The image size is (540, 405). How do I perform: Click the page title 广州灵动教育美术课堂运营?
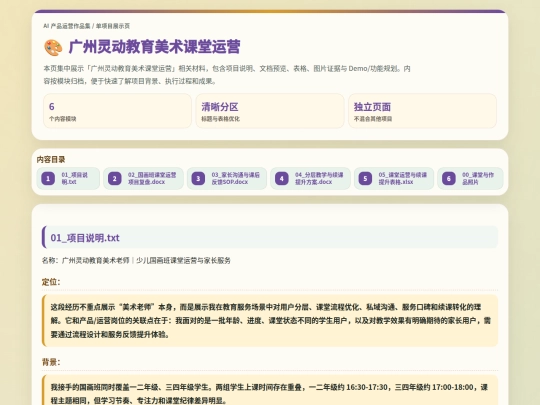[154, 47]
